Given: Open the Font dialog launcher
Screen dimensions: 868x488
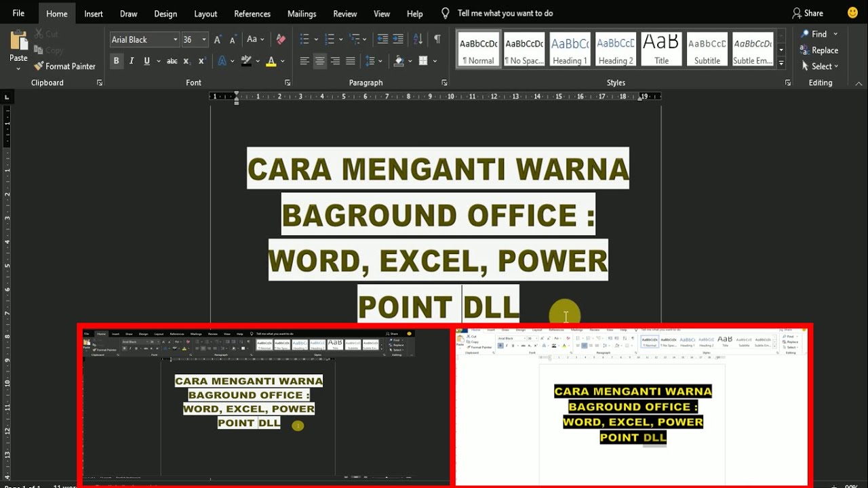Looking at the screenshot, I should click(x=288, y=83).
